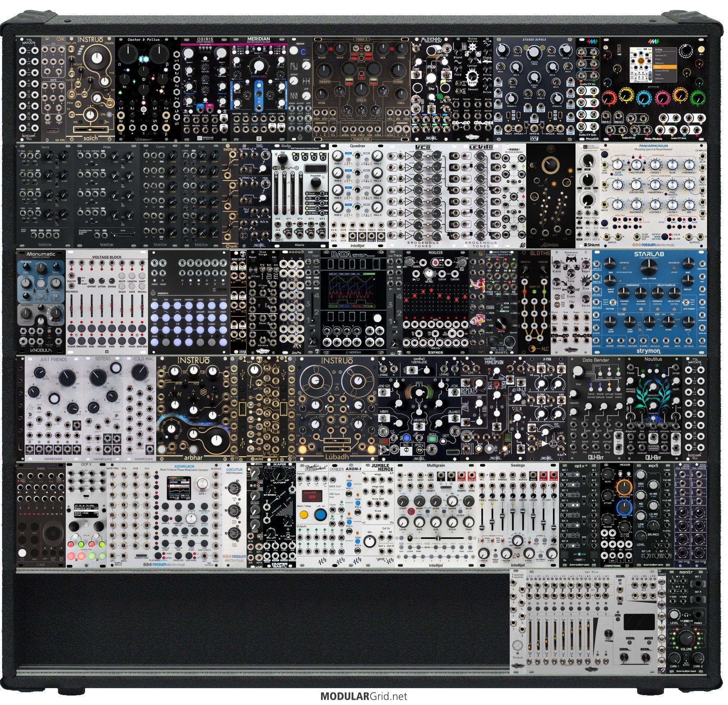The image size is (728, 705).
Task: Click the large Volume knob on monitr
Action: click(686, 638)
